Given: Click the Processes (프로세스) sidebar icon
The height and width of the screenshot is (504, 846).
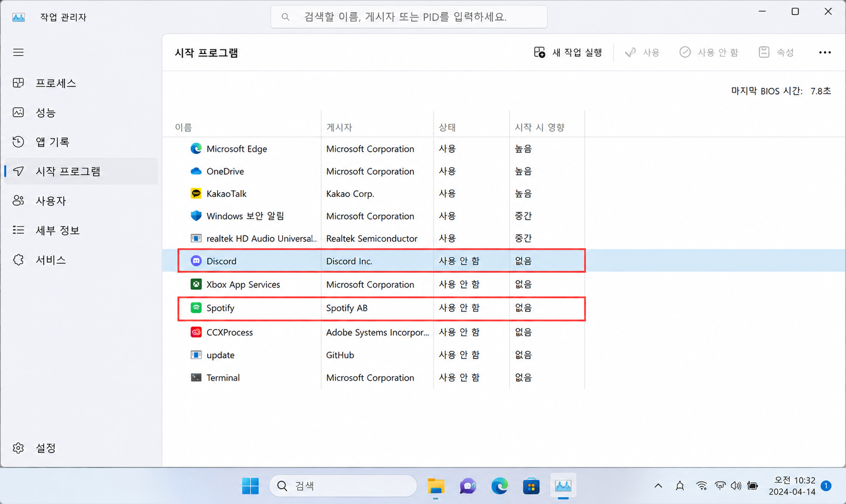Looking at the screenshot, I should tap(18, 83).
